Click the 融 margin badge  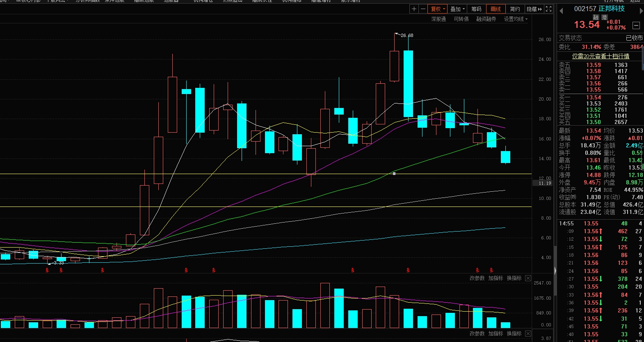tap(596, 17)
